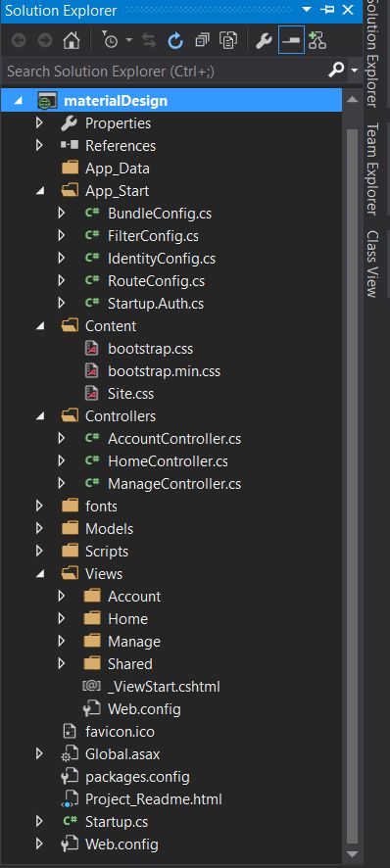Click the View Class Diagram icon
390x868 pixels.
[317, 40]
